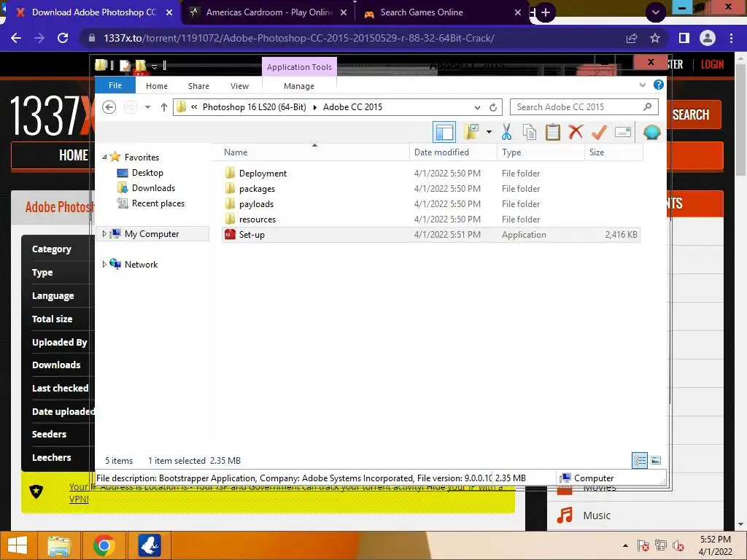Click Chrome's back arrow button

pyautogui.click(x=16, y=38)
